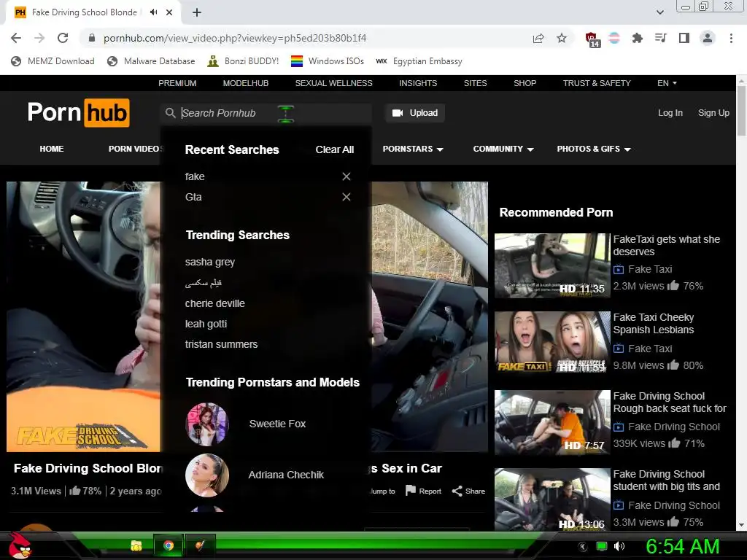Click the magnifier icon in the search box
The width and height of the screenshot is (747, 560).
coord(170,113)
